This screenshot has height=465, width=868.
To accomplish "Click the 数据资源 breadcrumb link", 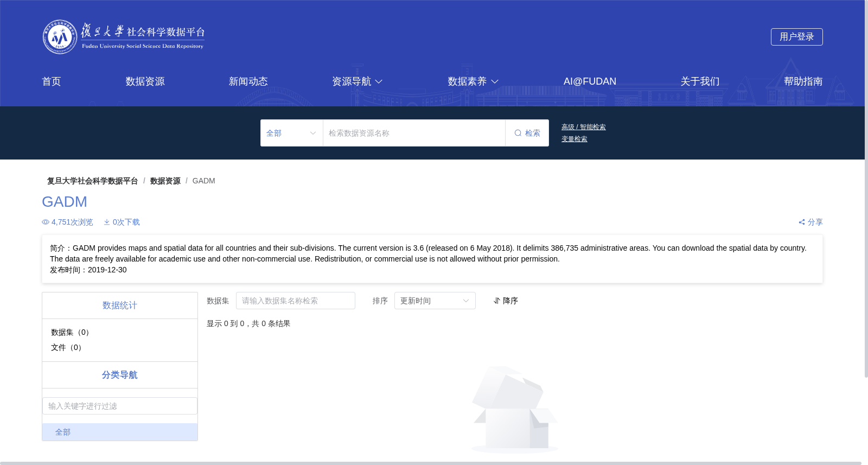I will coord(165,181).
